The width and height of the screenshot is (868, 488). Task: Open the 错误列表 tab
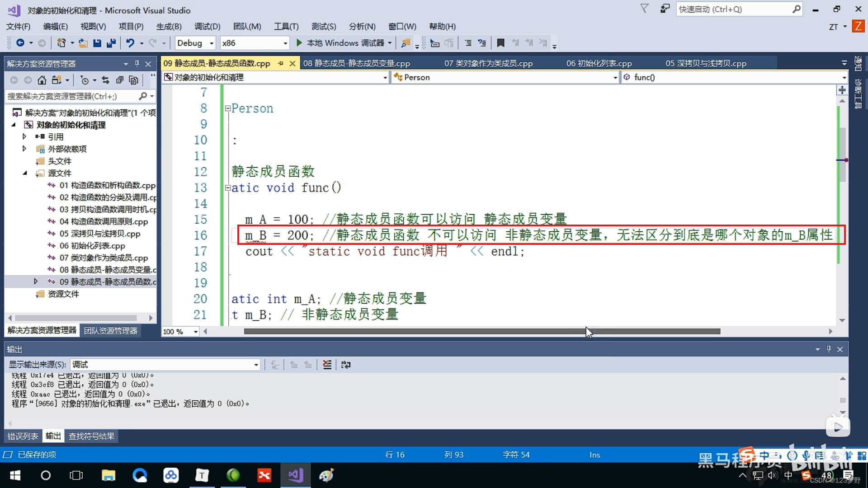pyautogui.click(x=23, y=436)
